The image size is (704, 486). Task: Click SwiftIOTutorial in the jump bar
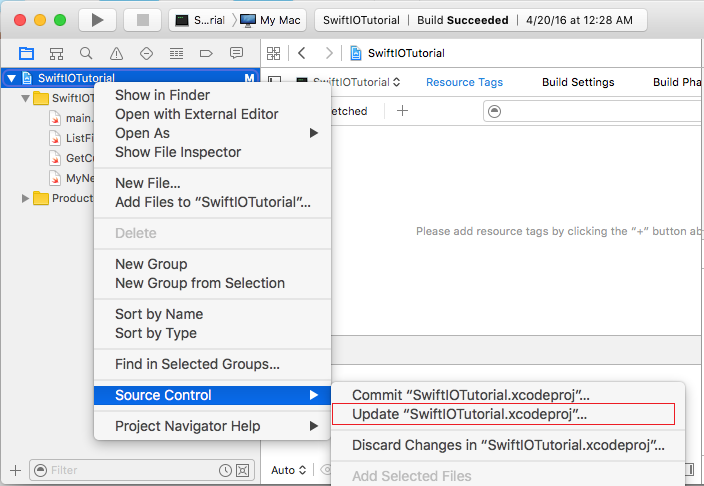[x=406, y=53]
